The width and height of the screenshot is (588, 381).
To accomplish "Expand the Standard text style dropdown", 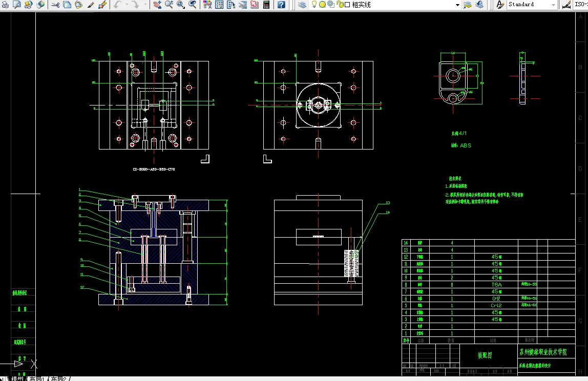I will (x=554, y=5).
